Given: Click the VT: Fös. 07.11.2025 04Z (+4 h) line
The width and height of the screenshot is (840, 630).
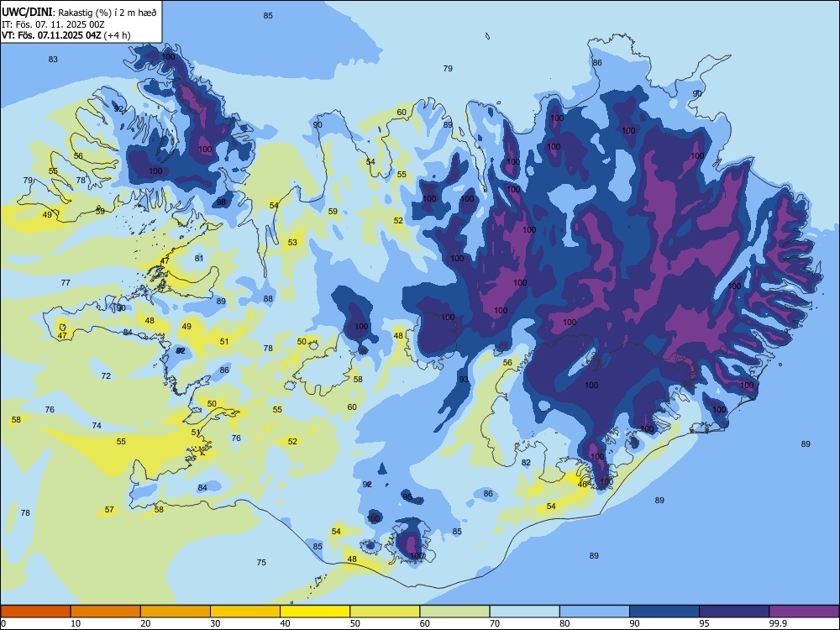Looking at the screenshot, I should 66,35.
